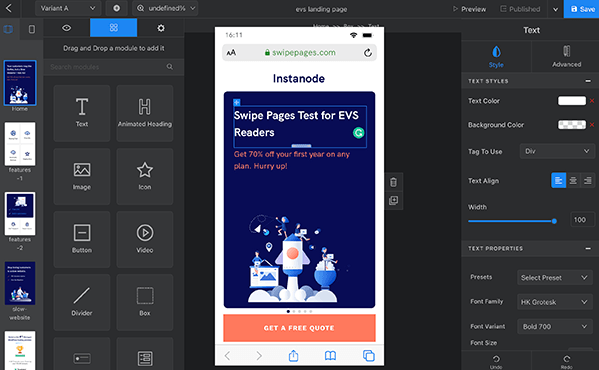This screenshot has width=599, height=370.
Task: Open the Background Color swatch
Action: tap(571, 125)
